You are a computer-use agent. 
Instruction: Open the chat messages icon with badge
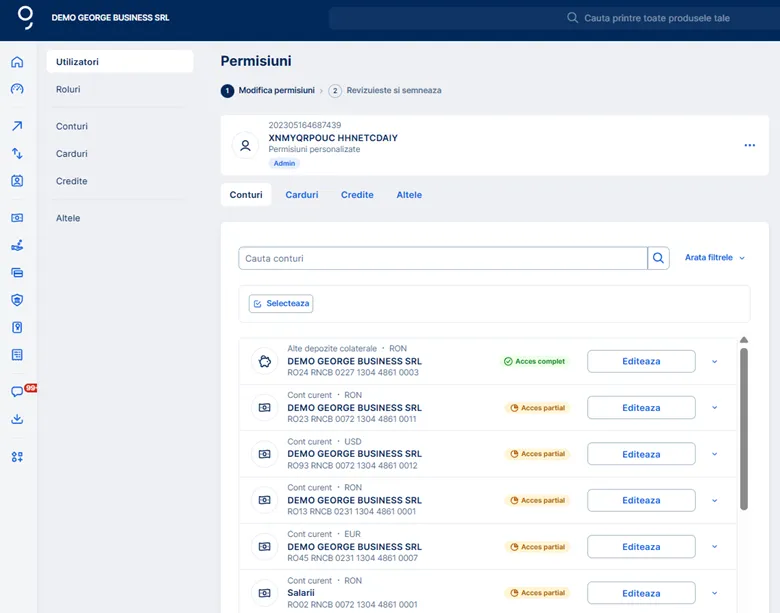17,392
